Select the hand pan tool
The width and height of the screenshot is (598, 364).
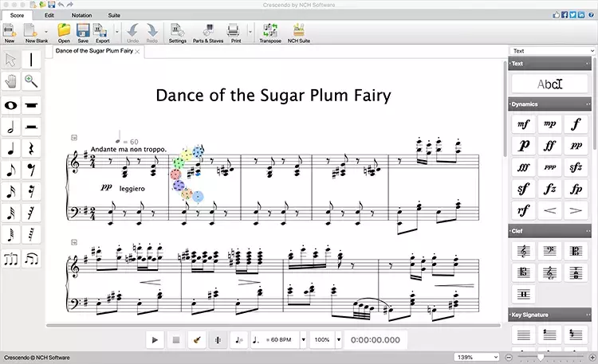11,80
